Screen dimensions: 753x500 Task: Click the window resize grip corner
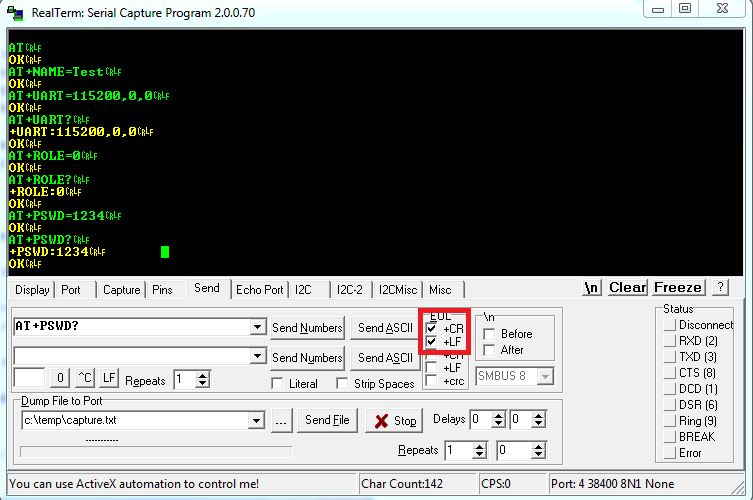(x=738, y=488)
